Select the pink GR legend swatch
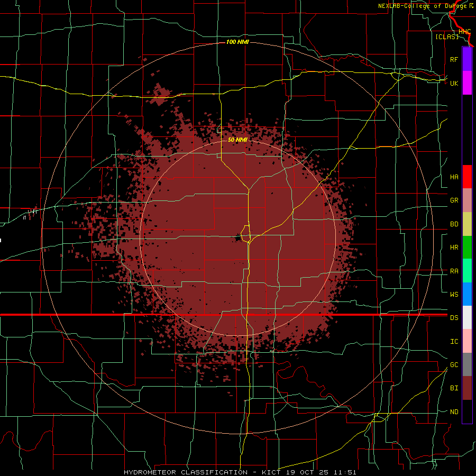Screen dimensions: 476x476 pos(467,200)
